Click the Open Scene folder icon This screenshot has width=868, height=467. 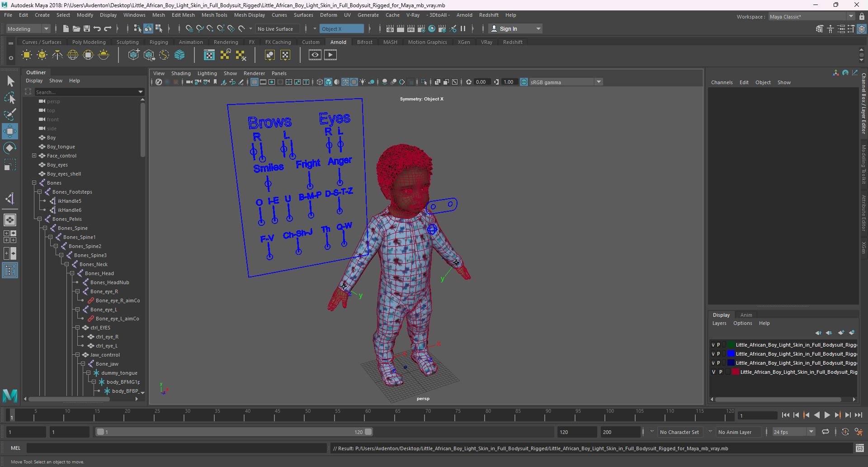coord(76,29)
